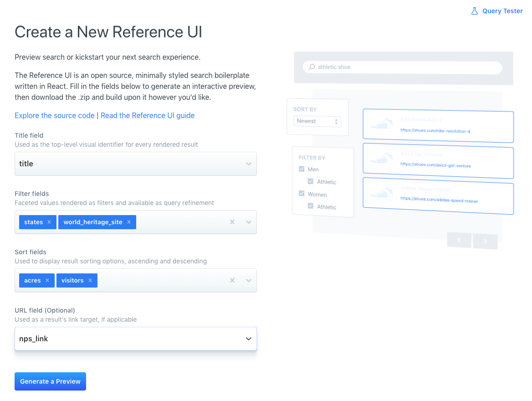Viewport: 532px width, 401px height.
Task: Uncheck the Women filter checkbox
Action: tap(301, 193)
